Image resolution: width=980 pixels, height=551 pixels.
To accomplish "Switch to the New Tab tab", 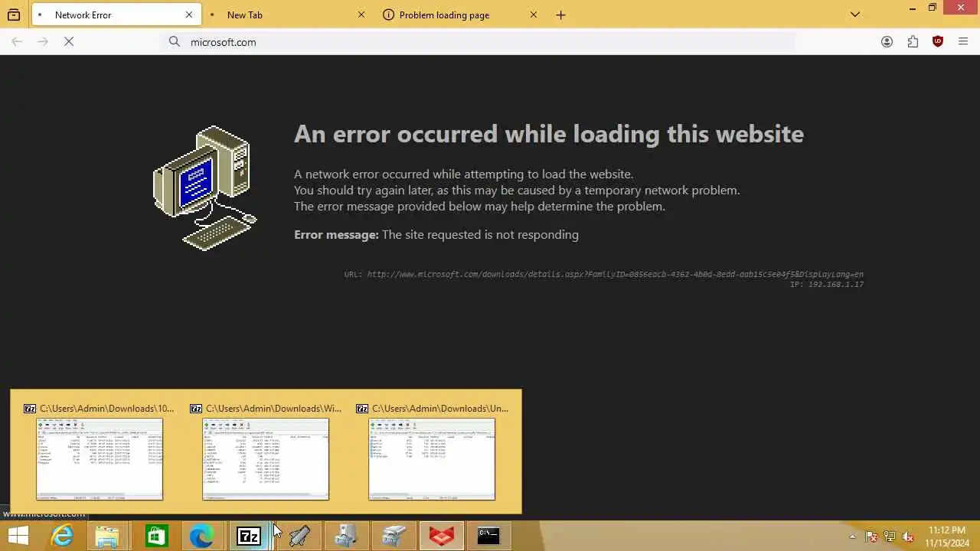I will pos(289,15).
